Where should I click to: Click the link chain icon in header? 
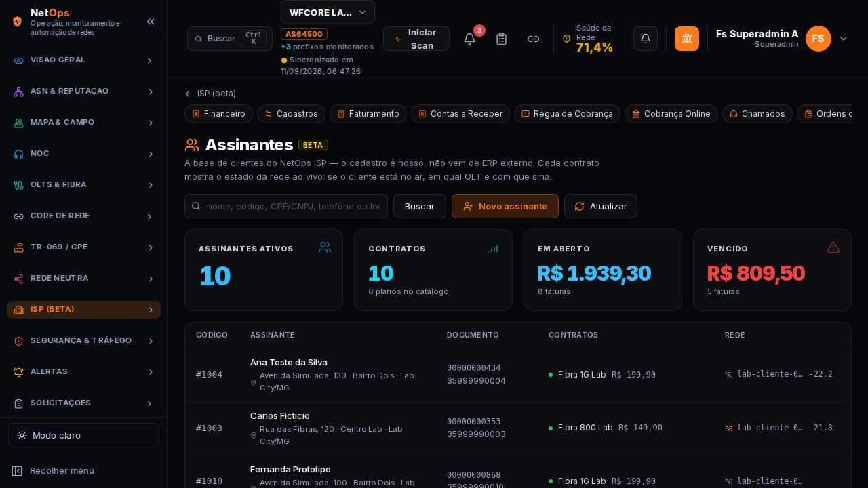coord(534,39)
